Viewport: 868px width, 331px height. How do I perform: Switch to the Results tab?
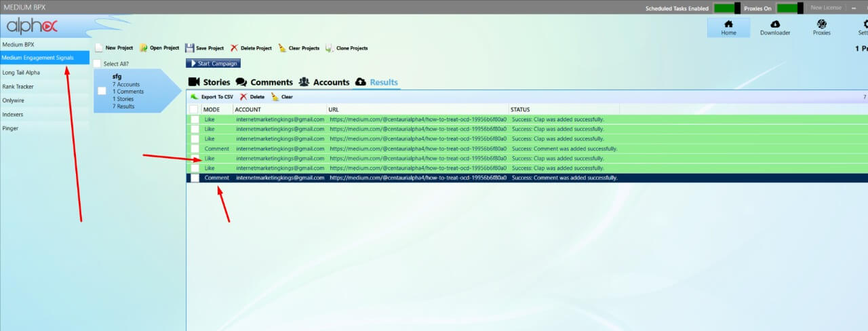coord(376,82)
